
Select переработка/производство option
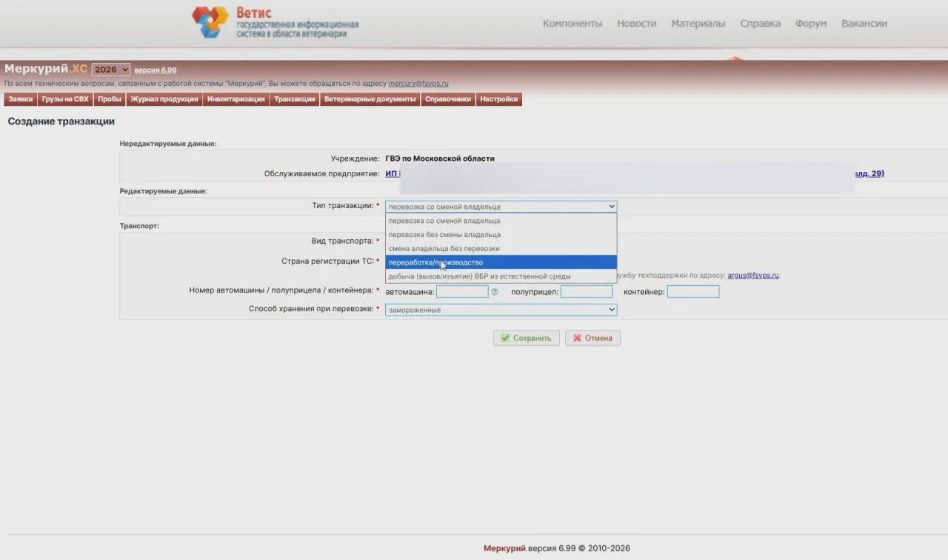pos(501,262)
